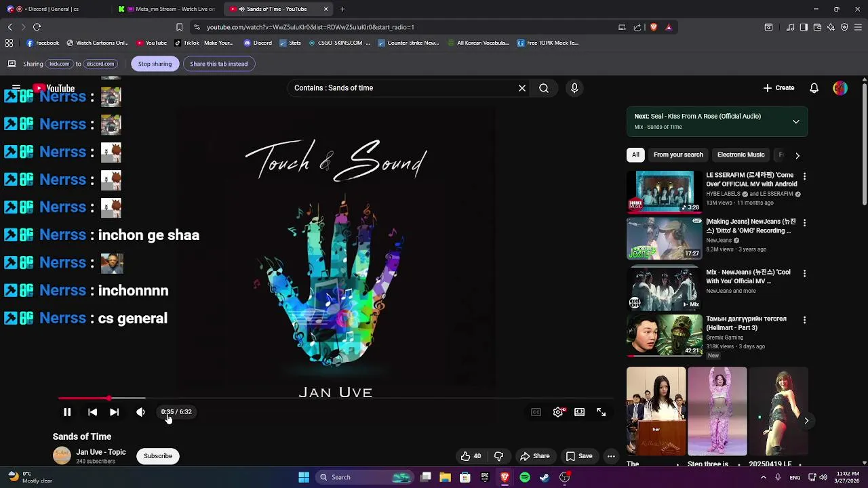Viewport: 868px width, 488px height.
Task: Start voice search with microphone
Action: point(574,88)
